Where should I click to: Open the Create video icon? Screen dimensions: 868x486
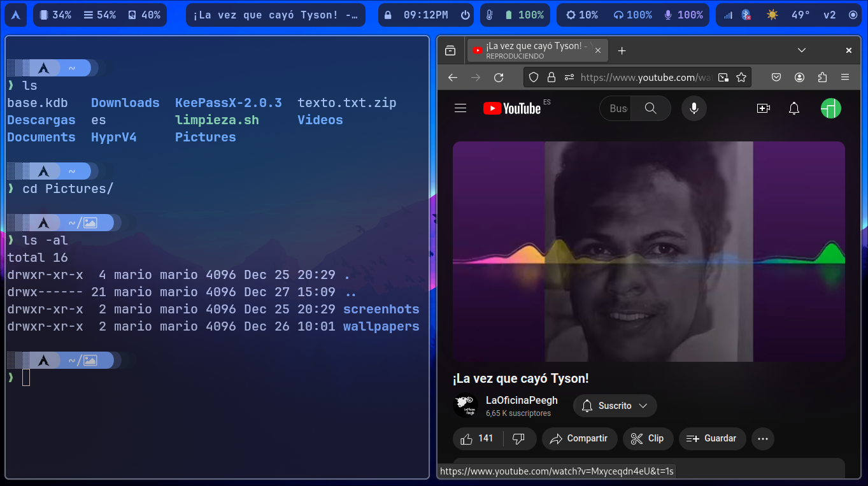pos(763,108)
